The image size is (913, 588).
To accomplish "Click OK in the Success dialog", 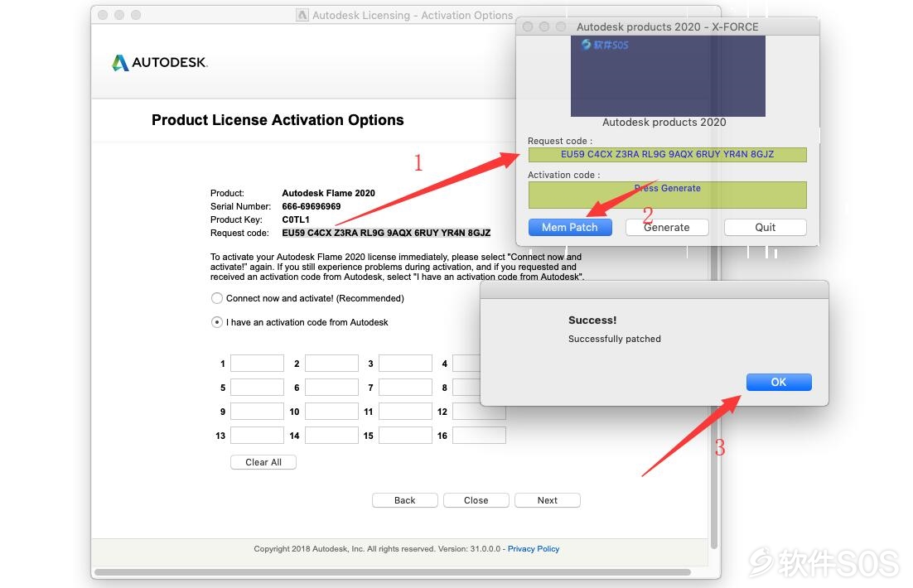I will point(779,382).
